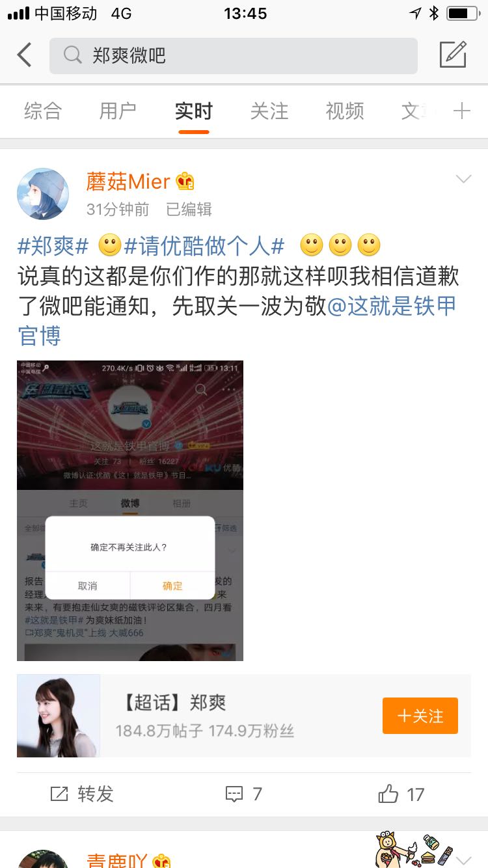This screenshot has width=488, height=868.
Task: Switch to the 综合 tab
Action: pyautogui.click(x=42, y=111)
